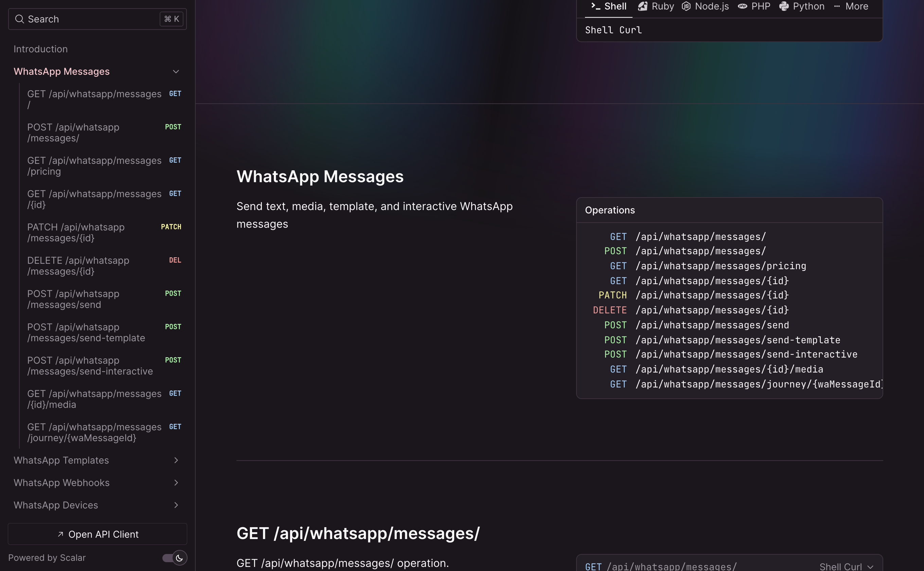The image size is (924, 571).
Task: Open the More languages tab
Action: click(x=851, y=6)
